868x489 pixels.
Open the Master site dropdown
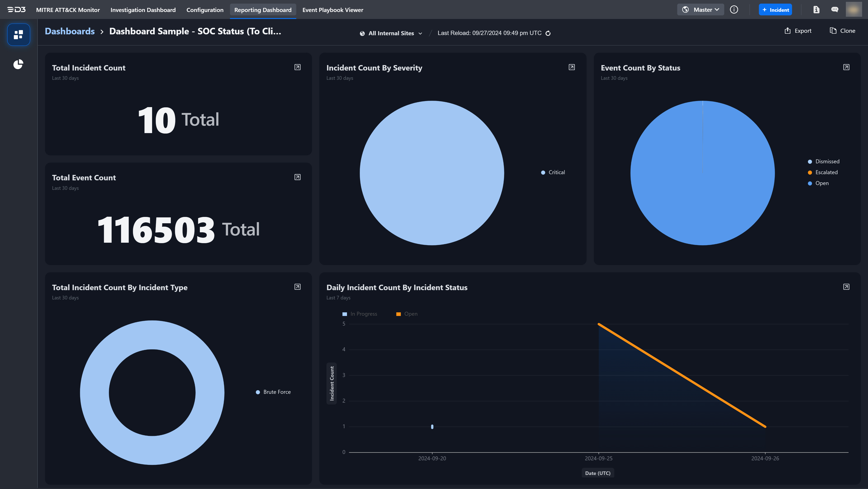click(x=701, y=10)
